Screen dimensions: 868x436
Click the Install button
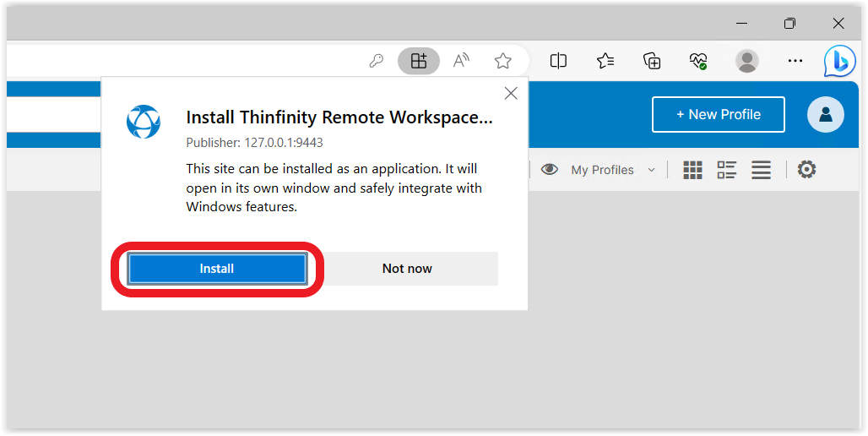coord(216,269)
